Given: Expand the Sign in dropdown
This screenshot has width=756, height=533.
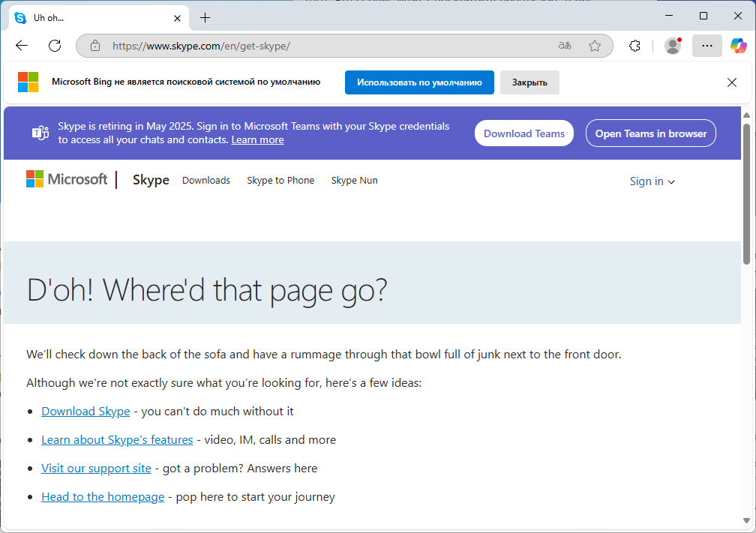Looking at the screenshot, I should [x=652, y=181].
